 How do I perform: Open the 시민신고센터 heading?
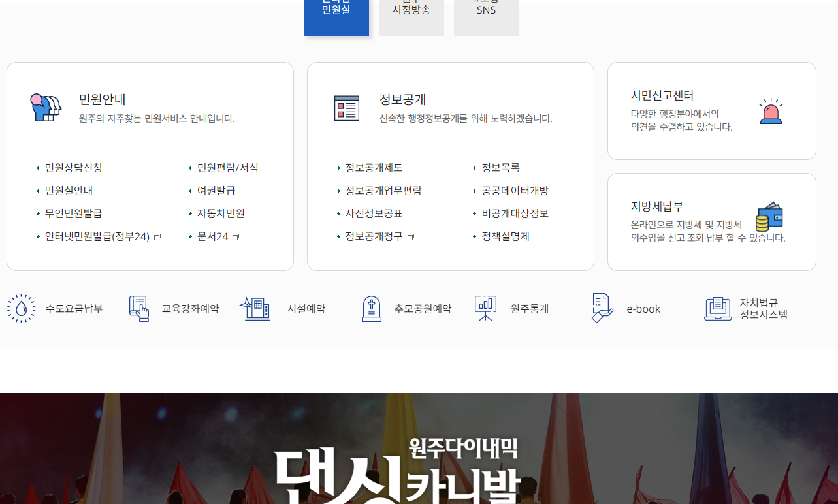[662, 95]
